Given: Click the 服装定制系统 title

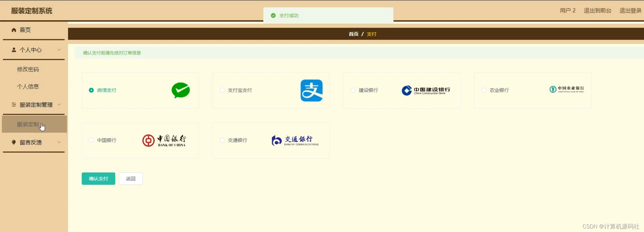Looking at the screenshot, I should pyautogui.click(x=32, y=11).
